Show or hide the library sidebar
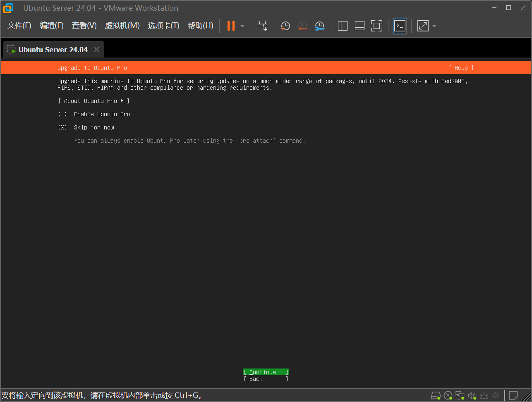 (x=343, y=26)
